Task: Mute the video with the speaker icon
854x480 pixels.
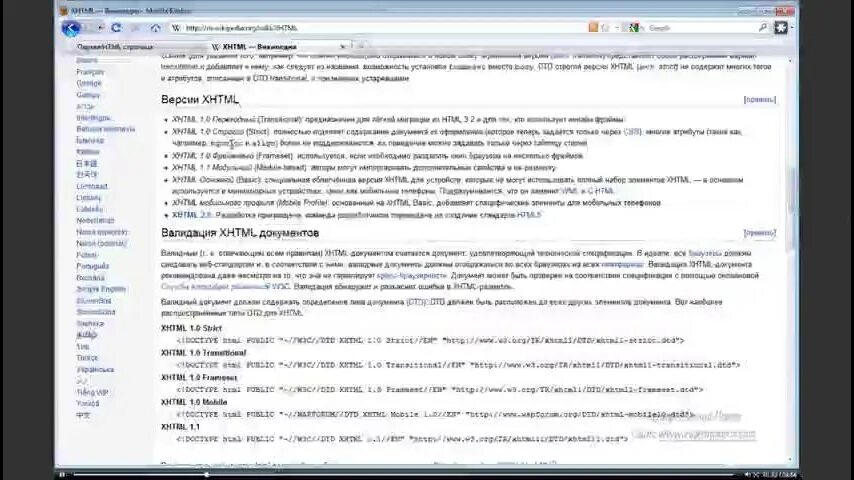Action: (x=747, y=475)
